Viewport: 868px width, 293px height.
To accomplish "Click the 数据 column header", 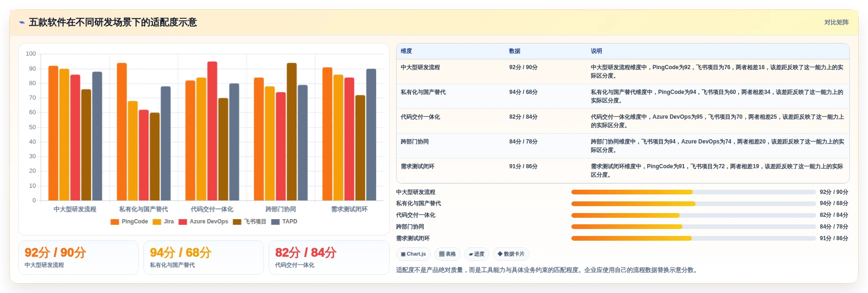I will pyautogui.click(x=515, y=51).
